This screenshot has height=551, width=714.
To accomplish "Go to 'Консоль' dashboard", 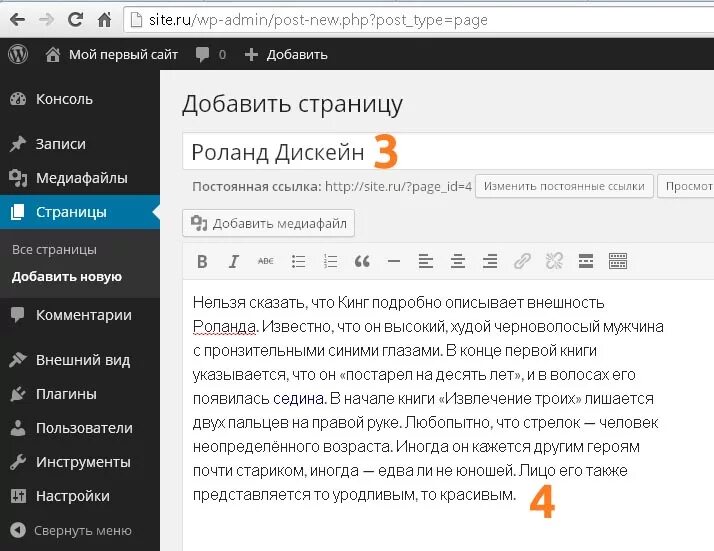I will (80, 99).
